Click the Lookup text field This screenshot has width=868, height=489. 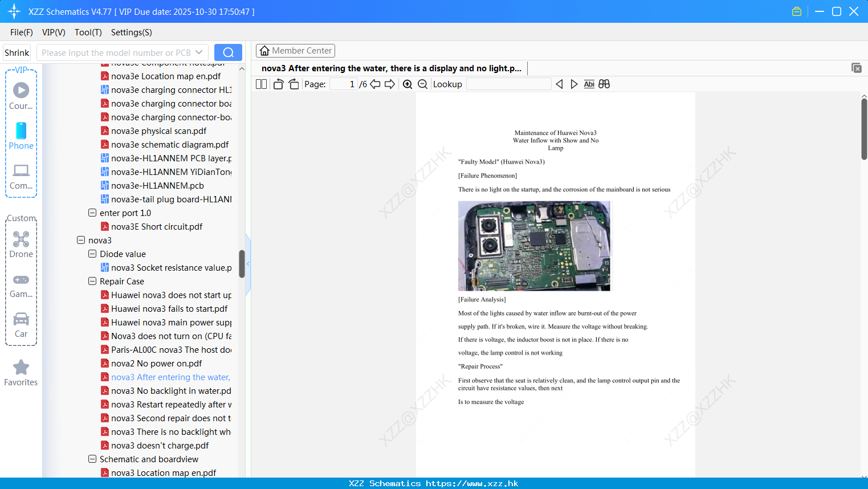[x=509, y=84]
